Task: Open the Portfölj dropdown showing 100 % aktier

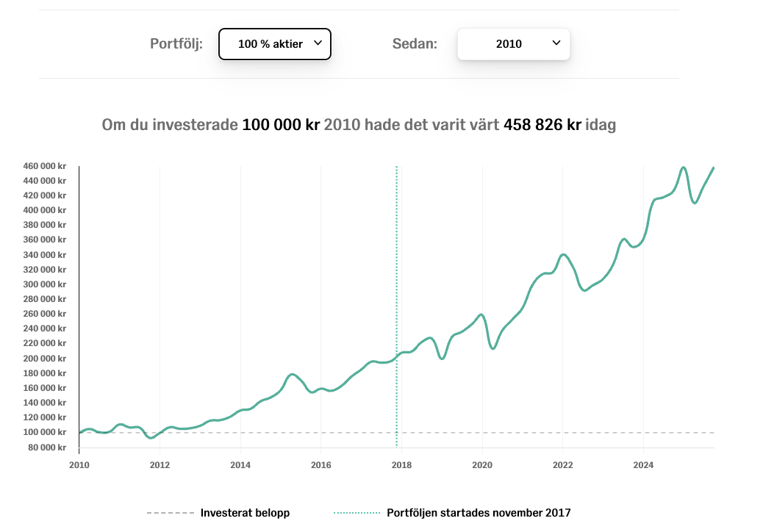Action: (x=274, y=44)
